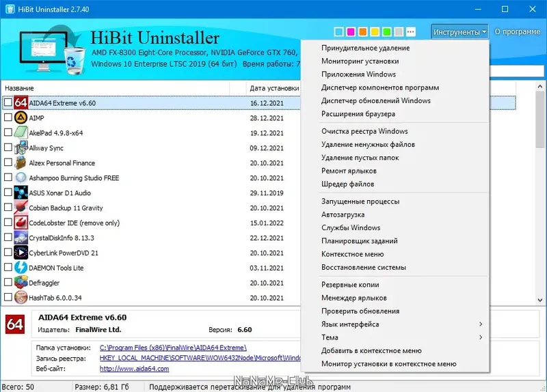Click the AIMP program icon
Viewport: 547px width, 392px height.
tap(21, 117)
